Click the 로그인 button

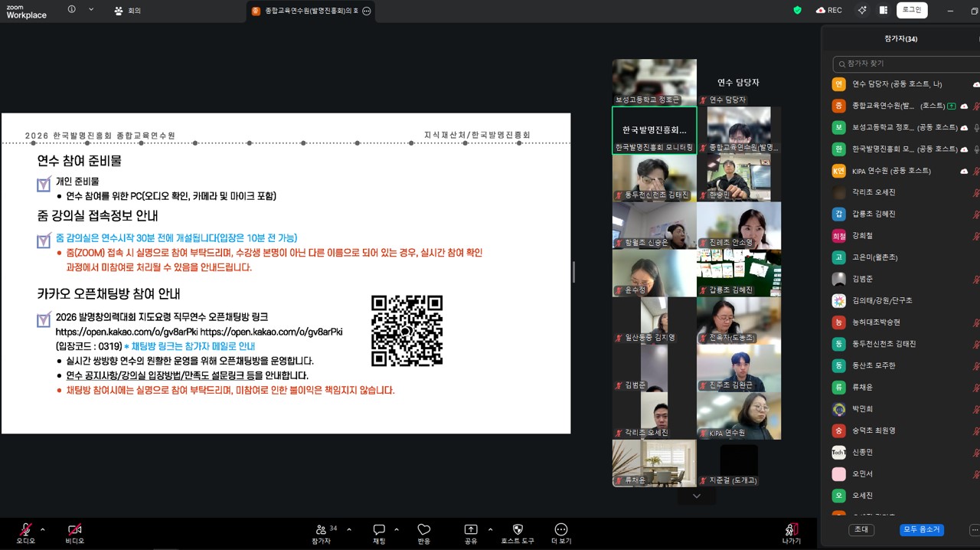912,10
